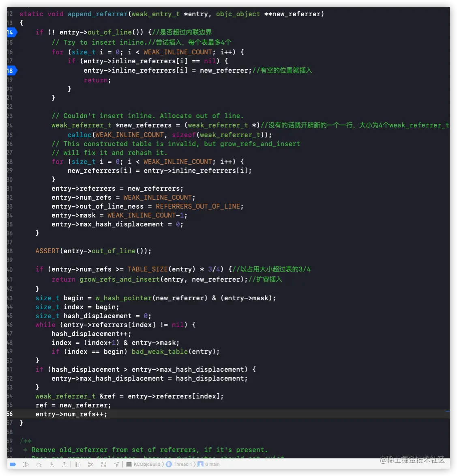Image resolution: width=457 pixels, height=476 pixels.
Task: Click append_referrer function name
Action: [98, 14]
